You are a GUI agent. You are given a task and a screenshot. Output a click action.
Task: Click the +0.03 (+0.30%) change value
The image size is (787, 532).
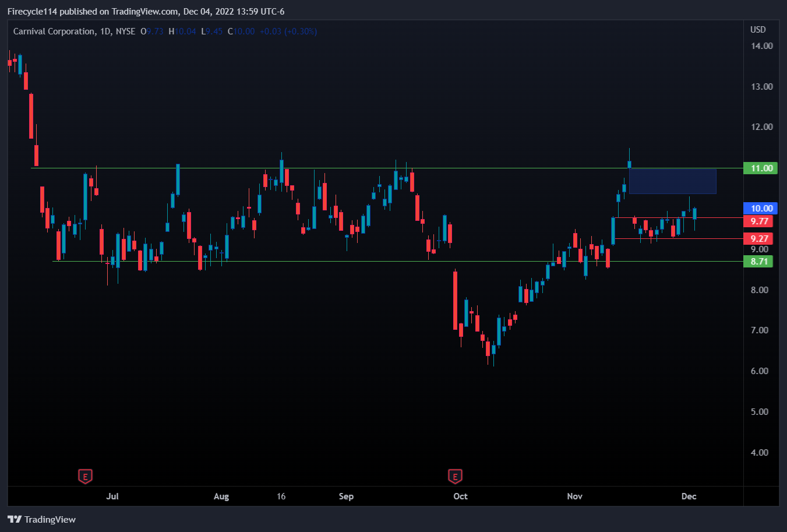(x=288, y=31)
